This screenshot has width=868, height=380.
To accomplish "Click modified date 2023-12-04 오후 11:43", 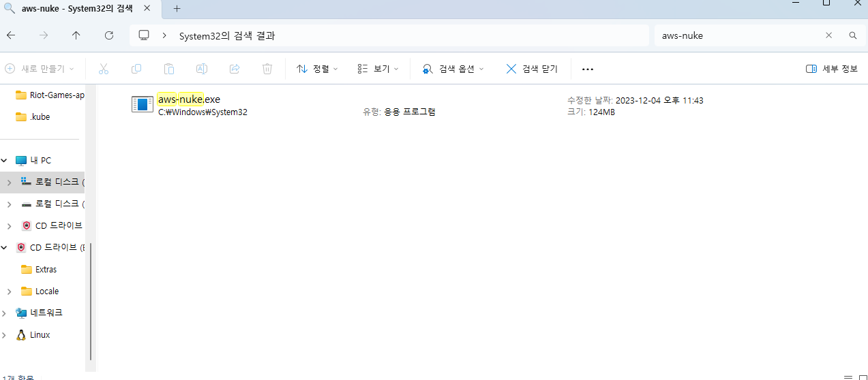I will (659, 100).
